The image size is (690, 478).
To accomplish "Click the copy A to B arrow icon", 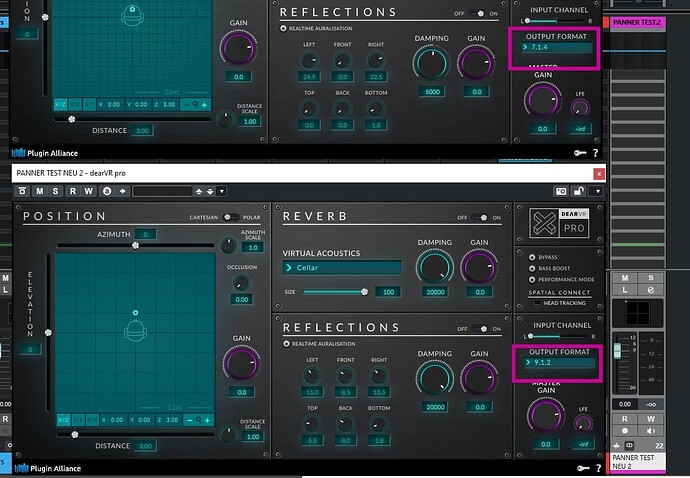I will pyautogui.click(x=123, y=191).
